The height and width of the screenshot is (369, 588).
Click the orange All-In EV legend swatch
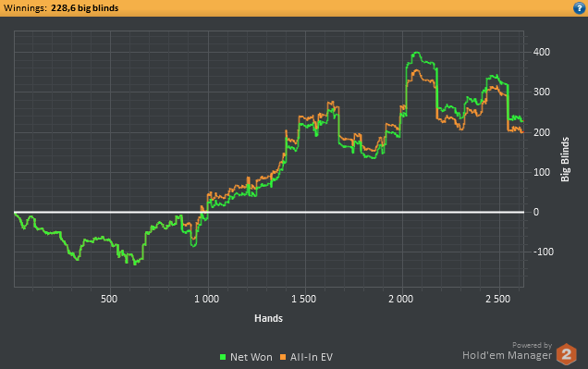click(283, 357)
